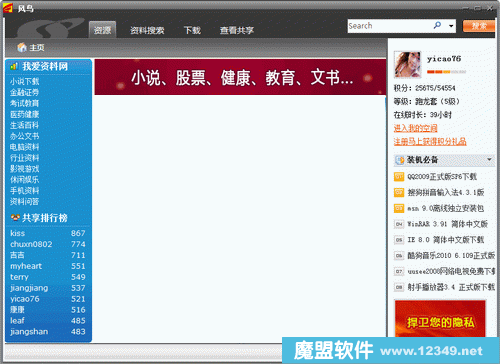The height and width of the screenshot is (364, 500).
Task: Click the 05 badge beside IE 8.0
Action: 399,240
